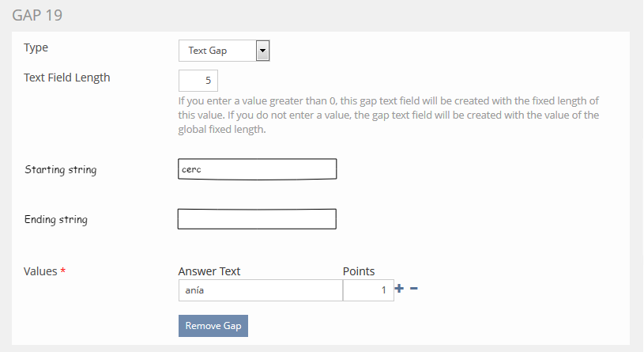
Task: Click the Answer Text column header
Action: pyautogui.click(x=209, y=271)
